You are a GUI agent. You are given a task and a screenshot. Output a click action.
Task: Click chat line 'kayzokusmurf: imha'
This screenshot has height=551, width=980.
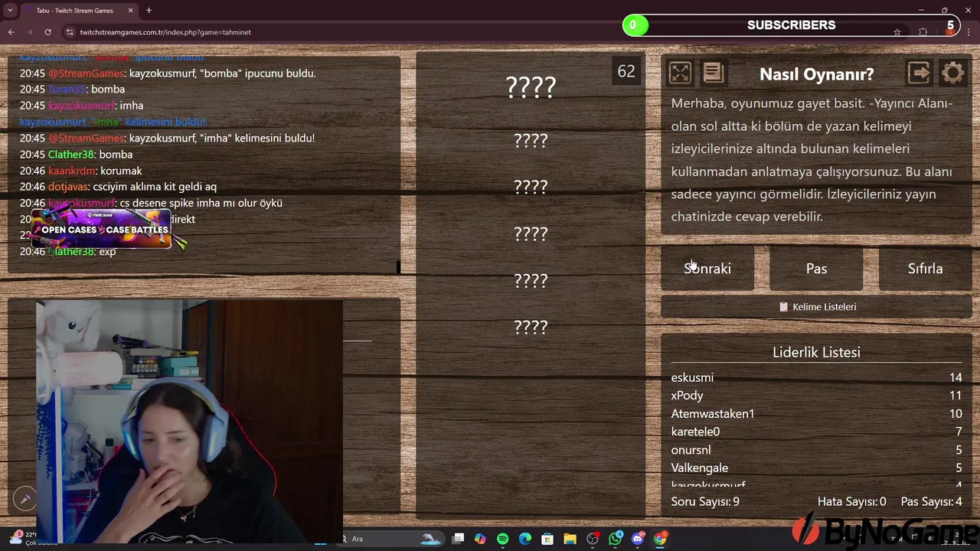pyautogui.click(x=81, y=106)
